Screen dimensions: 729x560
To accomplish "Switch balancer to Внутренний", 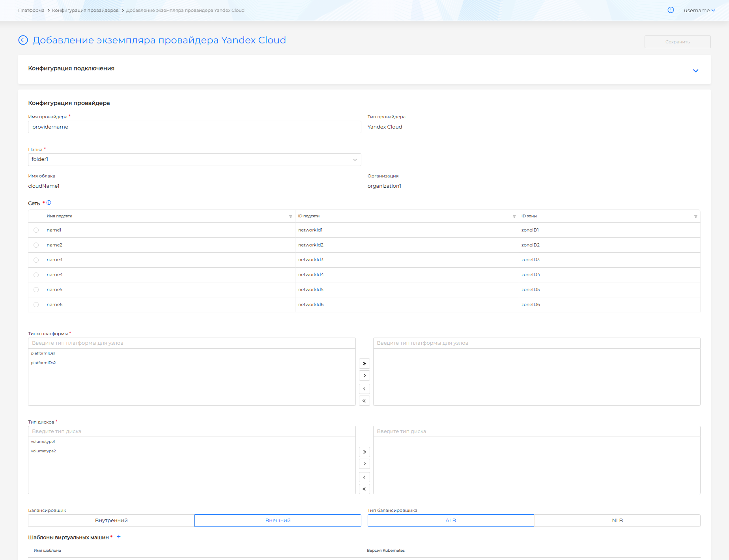I will tap(111, 521).
